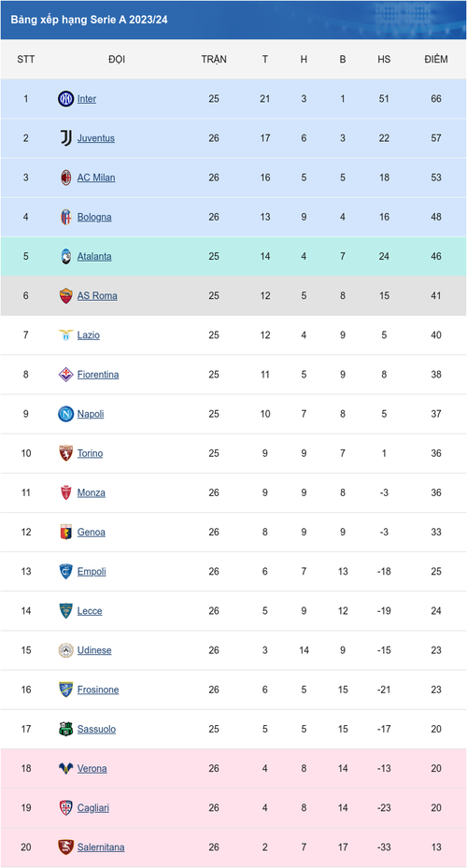The height and width of the screenshot is (868, 467).
Task: Click the Bảng xếp hạng Serie A title
Action: [89, 20]
